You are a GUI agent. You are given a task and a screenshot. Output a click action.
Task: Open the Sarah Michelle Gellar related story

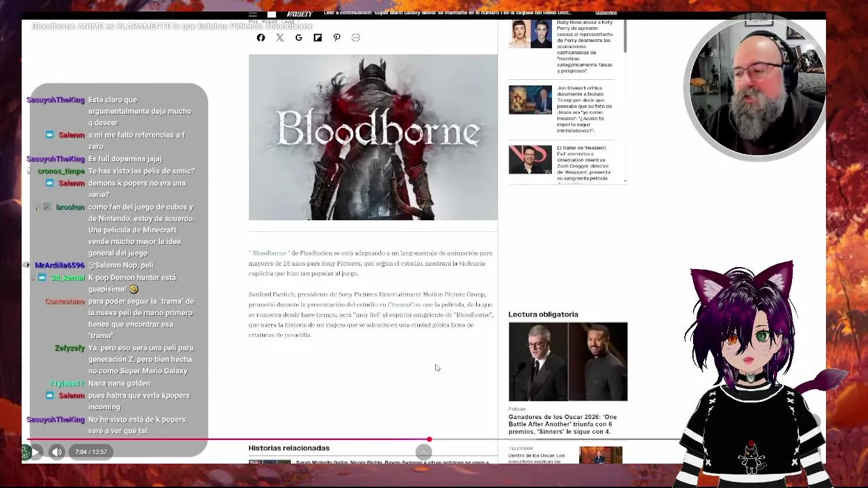click(x=392, y=462)
